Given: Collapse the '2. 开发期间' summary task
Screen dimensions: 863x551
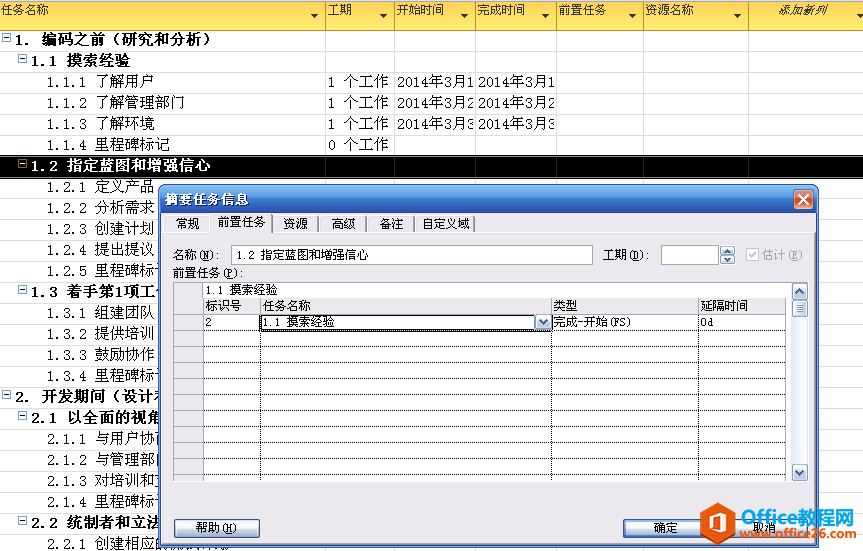Looking at the screenshot, I should tap(7, 394).
